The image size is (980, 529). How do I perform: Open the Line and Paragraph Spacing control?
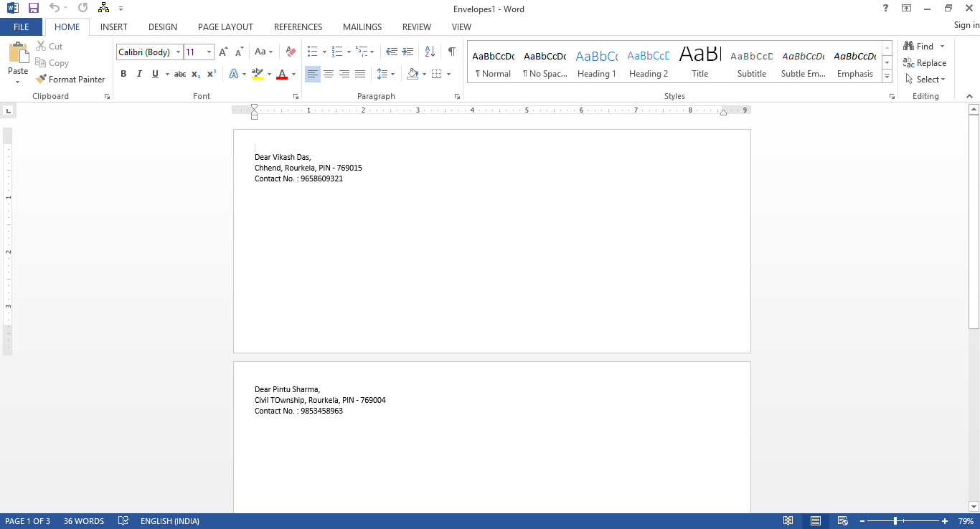click(382, 74)
